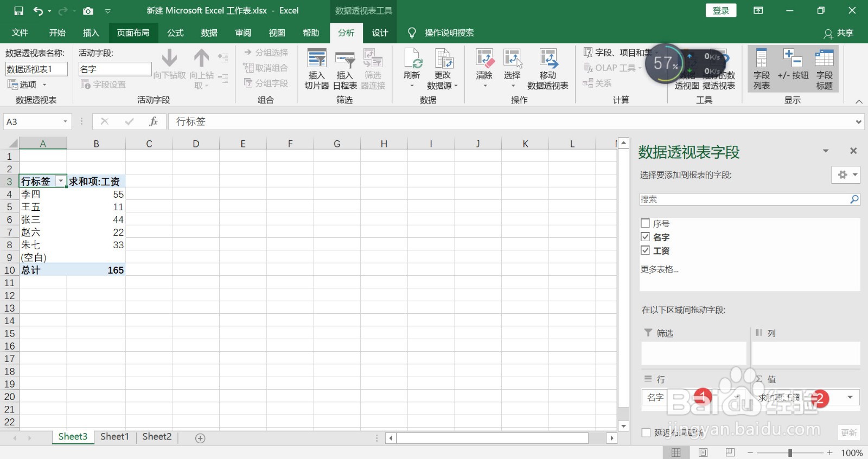Click Drill Up (向上钻取) arrow icon

[x=201, y=57]
